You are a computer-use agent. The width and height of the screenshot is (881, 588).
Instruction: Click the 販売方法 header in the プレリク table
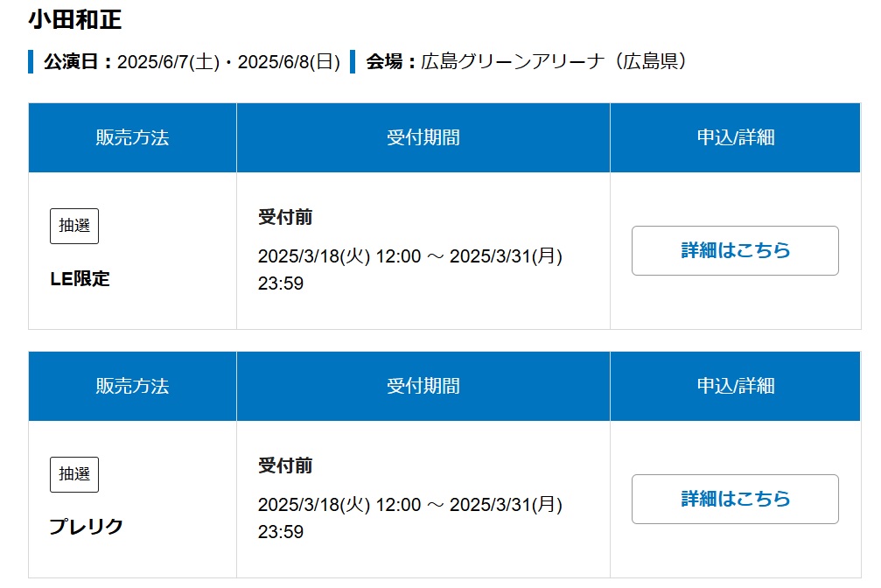pos(133,386)
